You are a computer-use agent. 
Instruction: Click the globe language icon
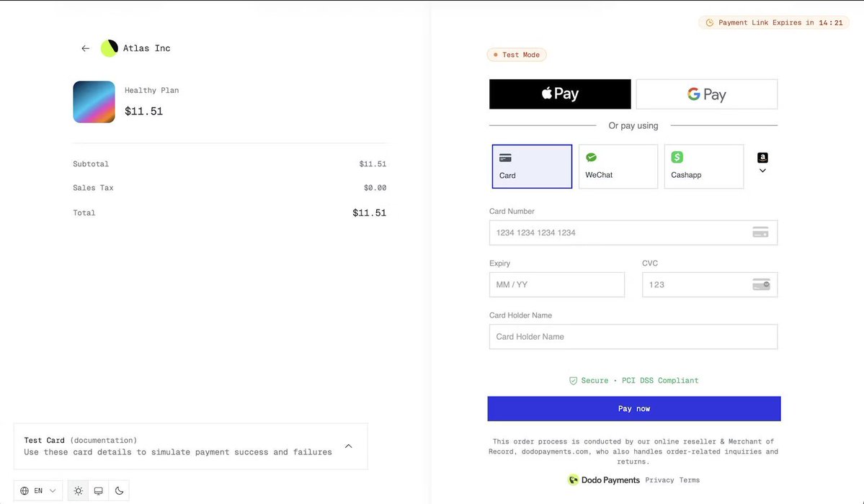[x=25, y=491]
